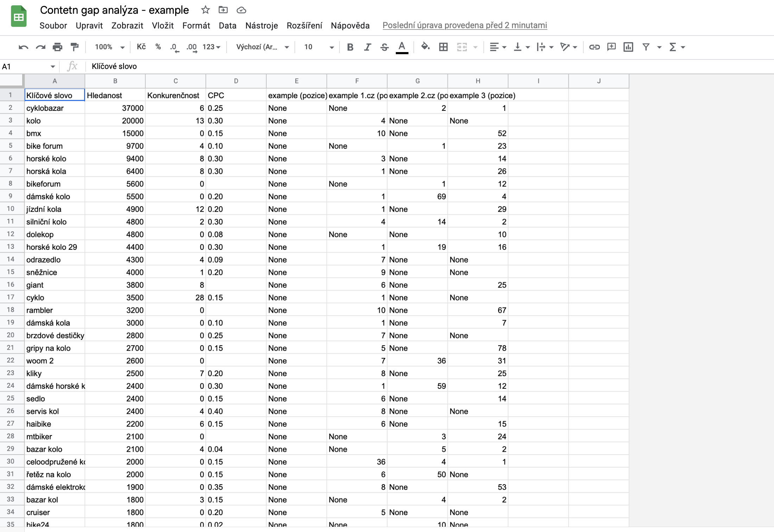Open the font size 10 dropdown
The image size is (774, 532).
click(319, 47)
